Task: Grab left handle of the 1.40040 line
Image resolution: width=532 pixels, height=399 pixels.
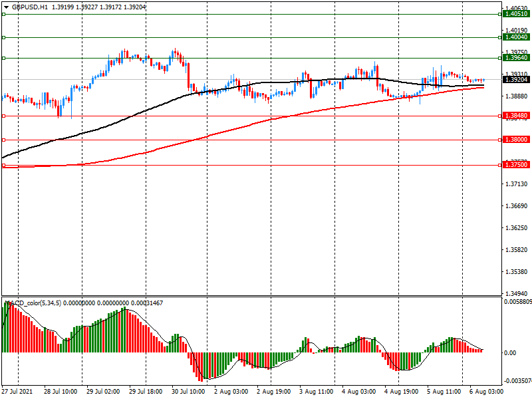Action: click(3, 37)
